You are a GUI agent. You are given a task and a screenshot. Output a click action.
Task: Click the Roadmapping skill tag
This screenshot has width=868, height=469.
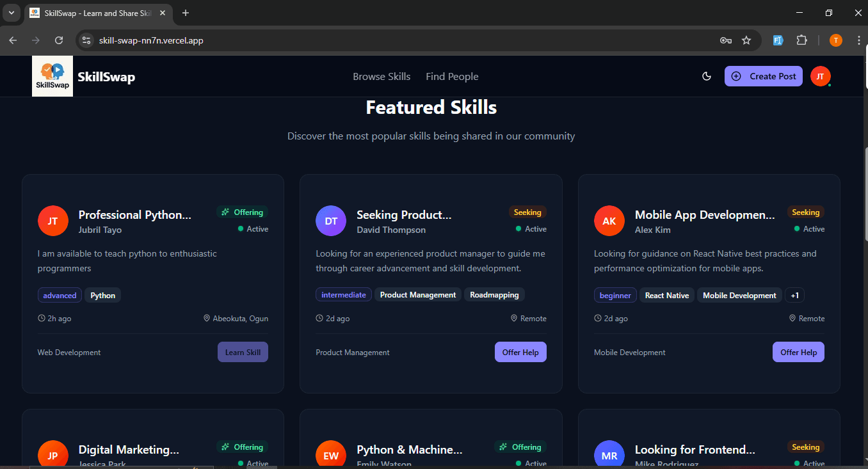point(494,295)
